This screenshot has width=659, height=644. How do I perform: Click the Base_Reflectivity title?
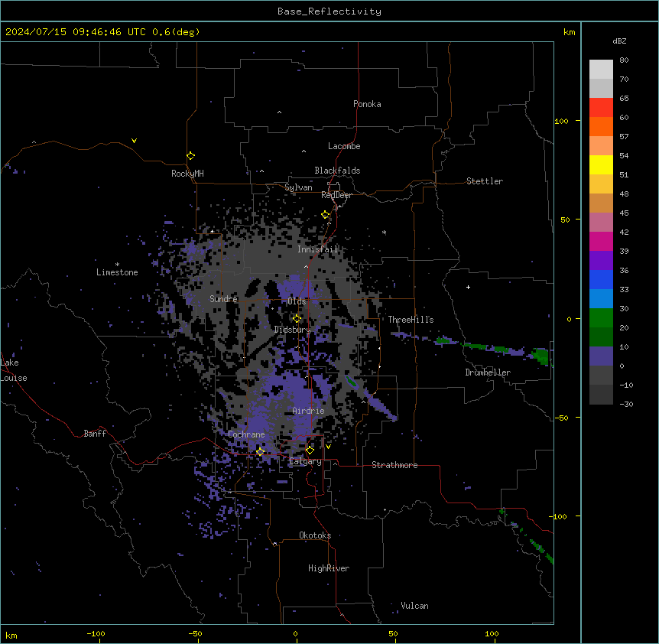[x=329, y=11]
